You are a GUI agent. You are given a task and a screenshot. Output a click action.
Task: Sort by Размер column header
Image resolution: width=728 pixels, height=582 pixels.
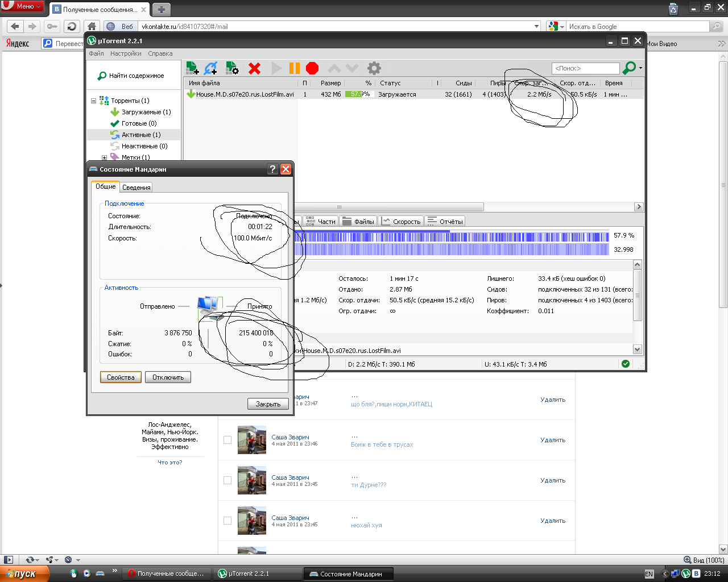point(327,83)
